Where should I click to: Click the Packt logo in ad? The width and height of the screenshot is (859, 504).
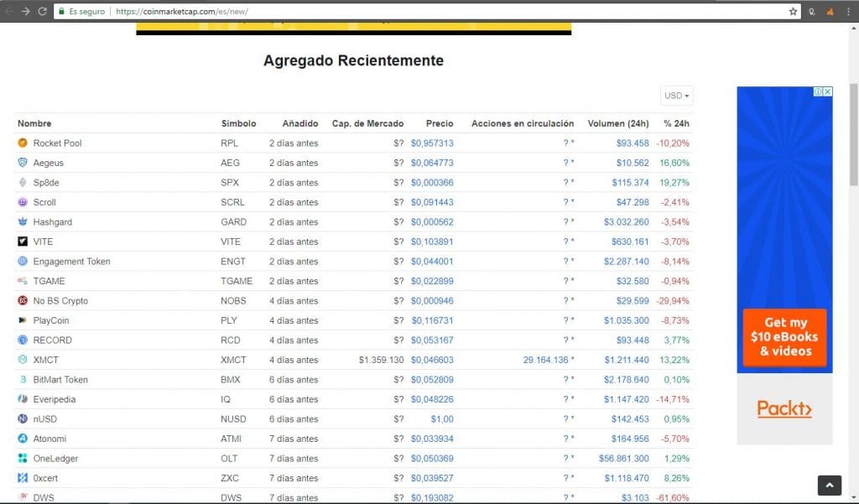pyautogui.click(x=784, y=408)
